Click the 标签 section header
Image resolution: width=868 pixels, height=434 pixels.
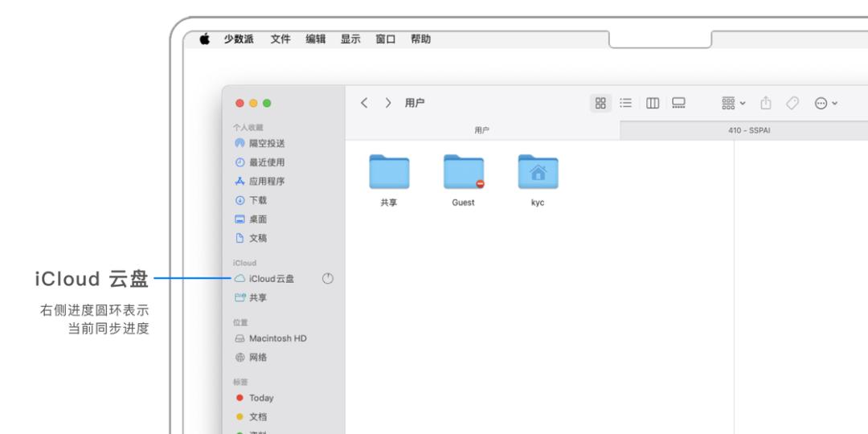tap(240, 382)
